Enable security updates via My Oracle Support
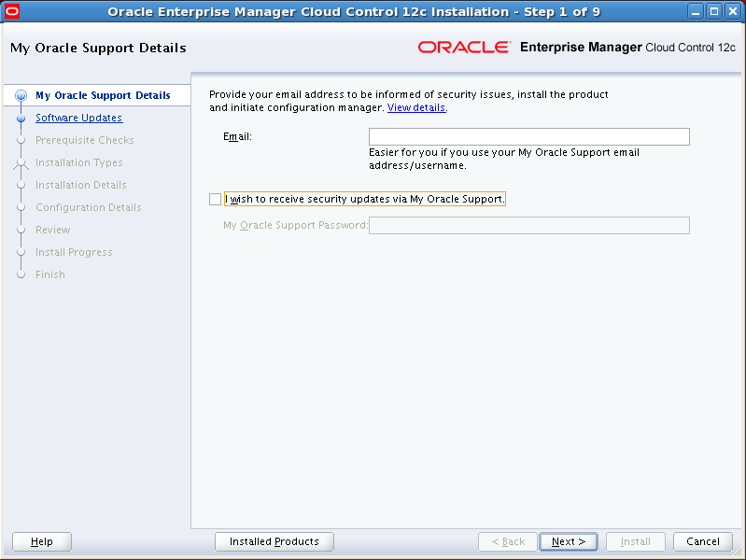 [215, 199]
